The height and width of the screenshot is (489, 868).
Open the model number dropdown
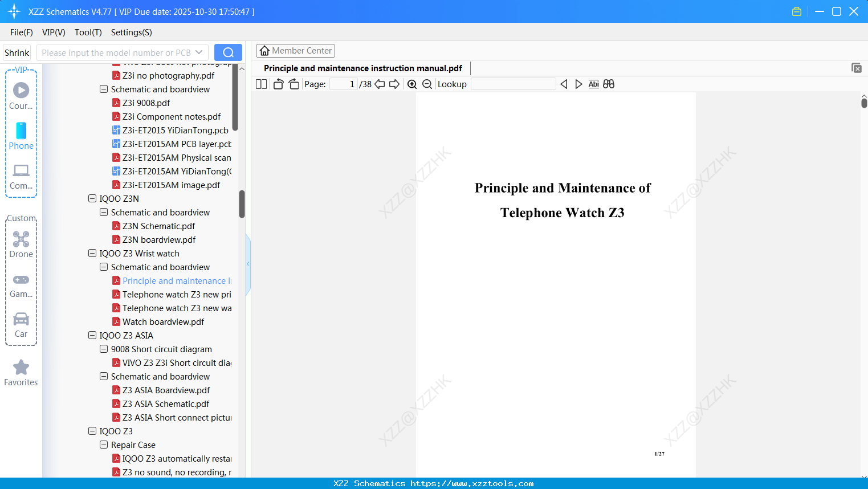198,52
